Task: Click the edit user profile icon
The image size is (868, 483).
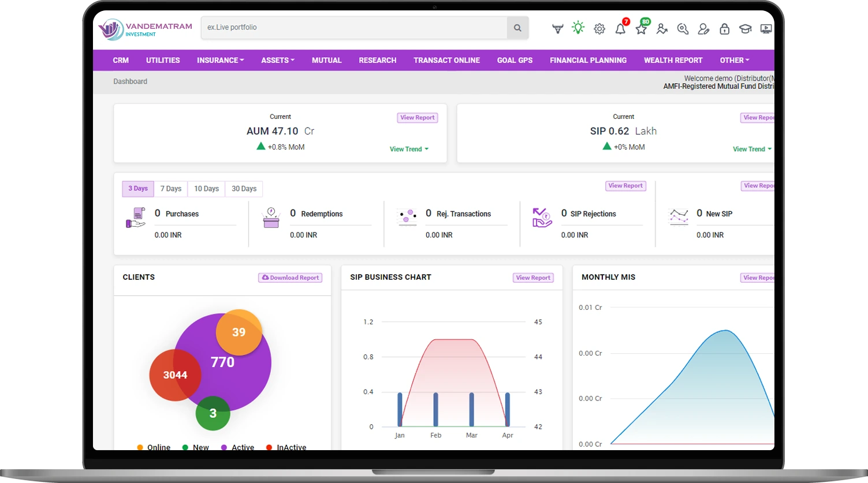Action: click(703, 29)
